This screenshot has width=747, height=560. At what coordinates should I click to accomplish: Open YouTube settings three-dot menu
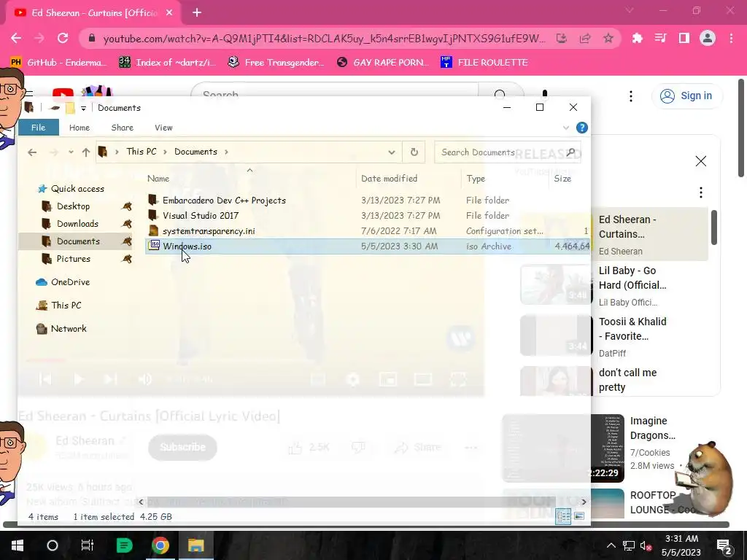[631, 96]
